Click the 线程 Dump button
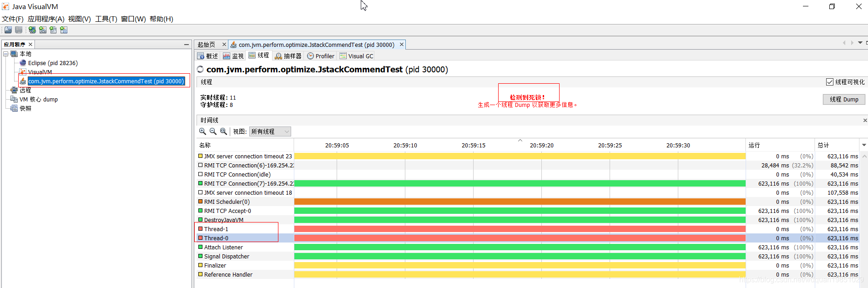Screen dimensions: 868x288 click(844, 99)
